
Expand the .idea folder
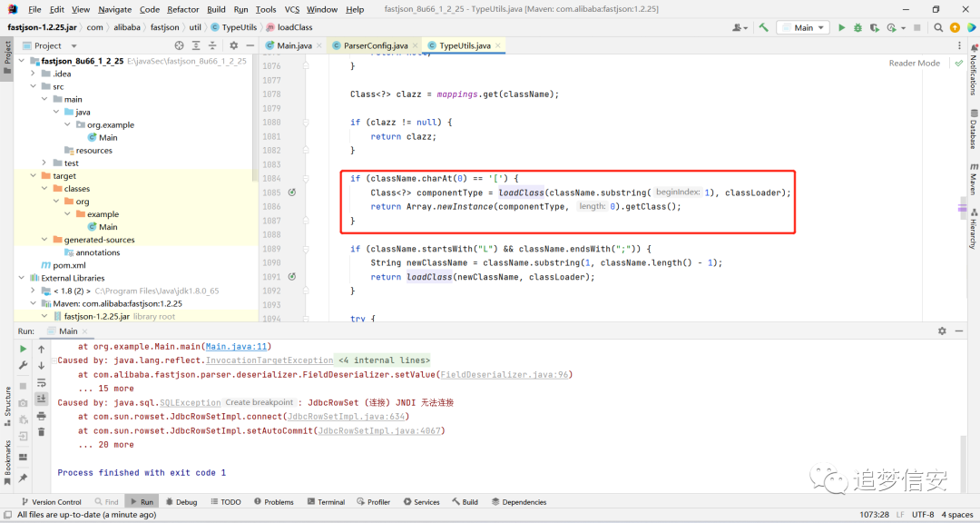(34, 74)
